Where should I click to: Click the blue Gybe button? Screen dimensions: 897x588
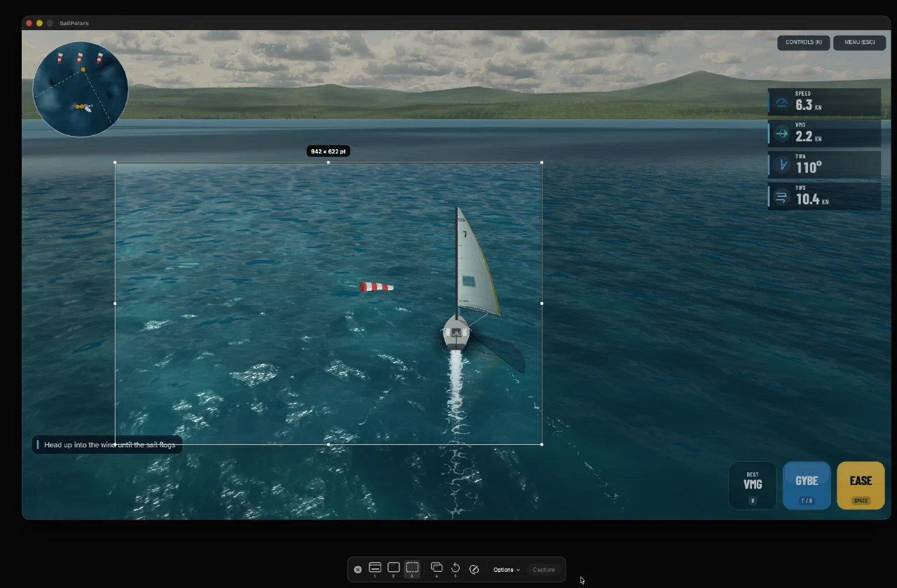[807, 485]
